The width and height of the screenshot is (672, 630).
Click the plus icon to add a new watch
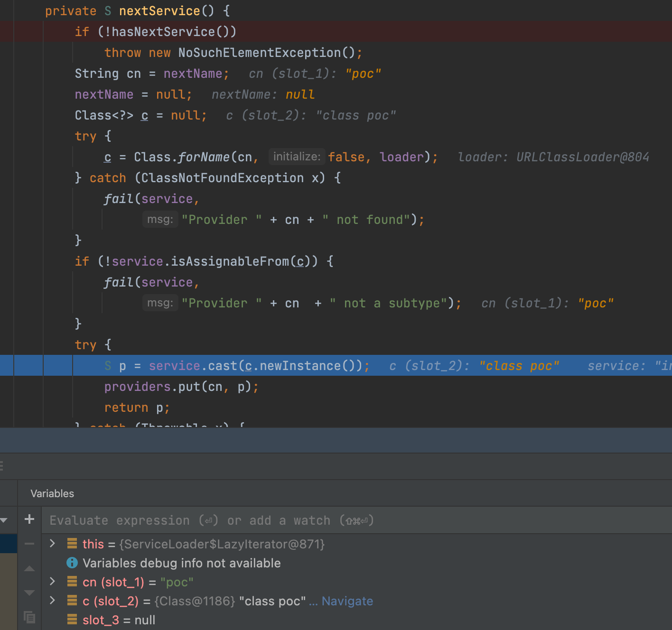click(29, 519)
